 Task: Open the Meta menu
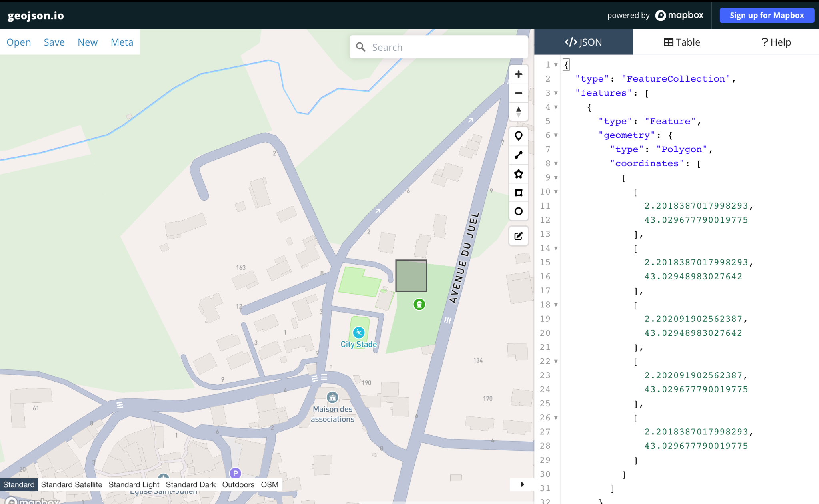(x=122, y=42)
